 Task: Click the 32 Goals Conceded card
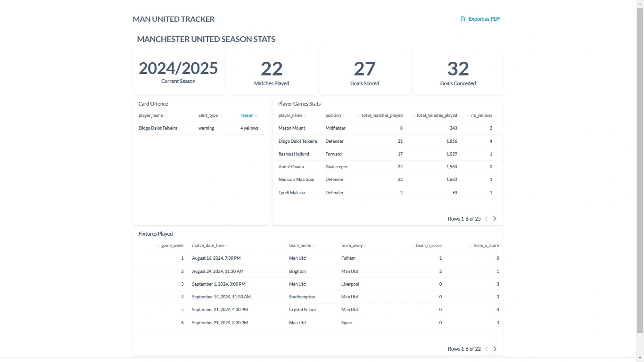tap(458, 72)
